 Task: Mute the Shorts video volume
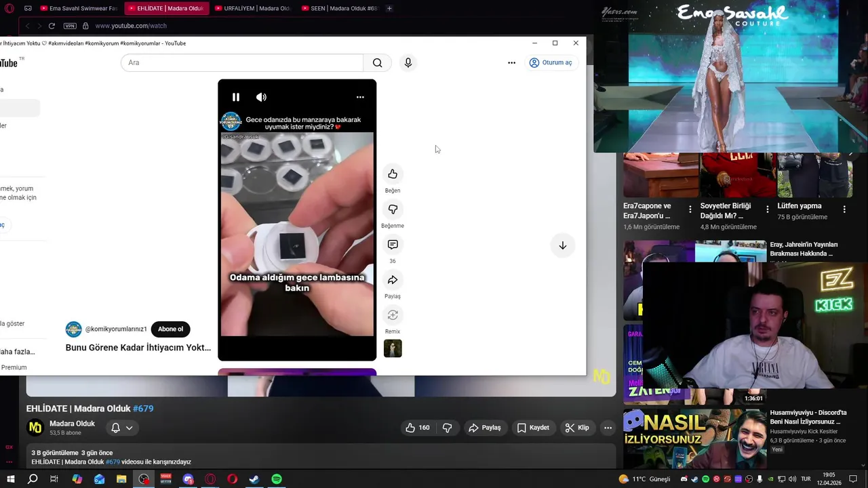click(261, 97)
